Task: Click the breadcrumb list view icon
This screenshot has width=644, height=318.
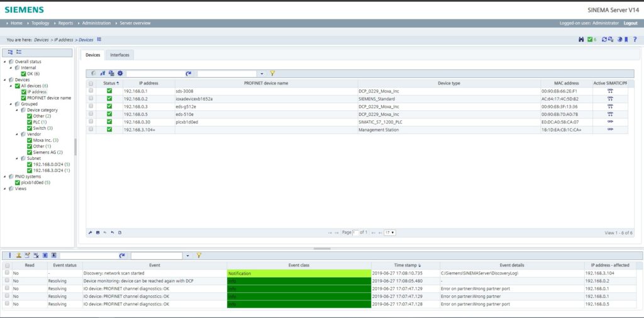Action: [99, 40]
